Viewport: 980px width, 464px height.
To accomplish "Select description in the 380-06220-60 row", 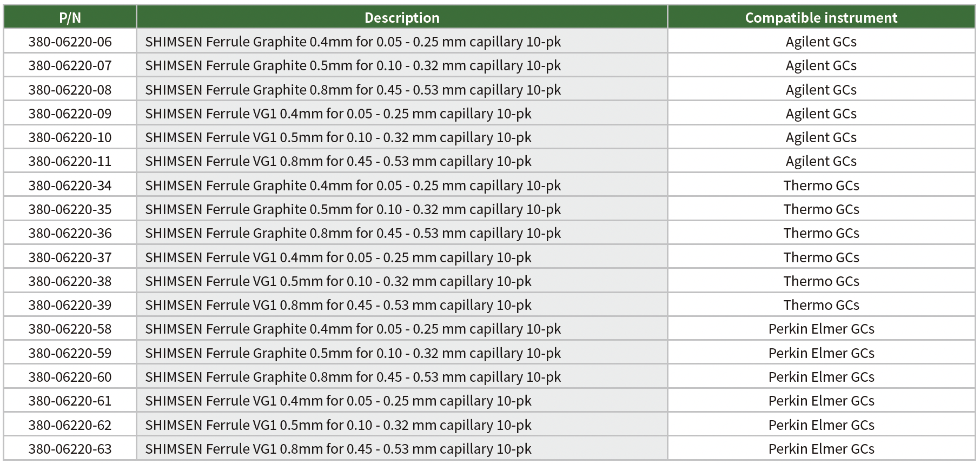I will click(x=353, y=377).
